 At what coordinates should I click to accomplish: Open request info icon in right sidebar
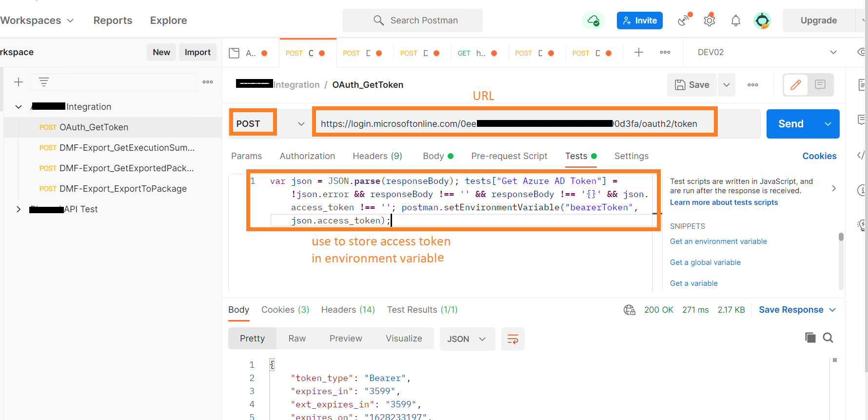coord(862,190)
